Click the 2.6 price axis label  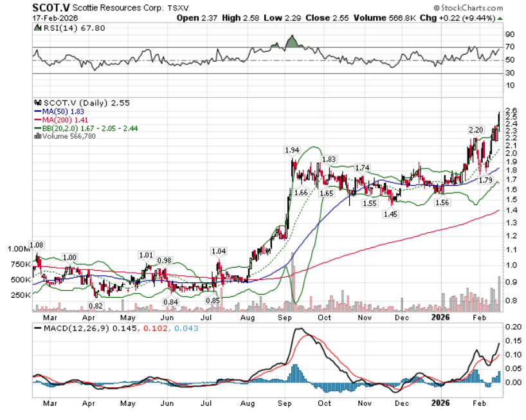point(512,111)
